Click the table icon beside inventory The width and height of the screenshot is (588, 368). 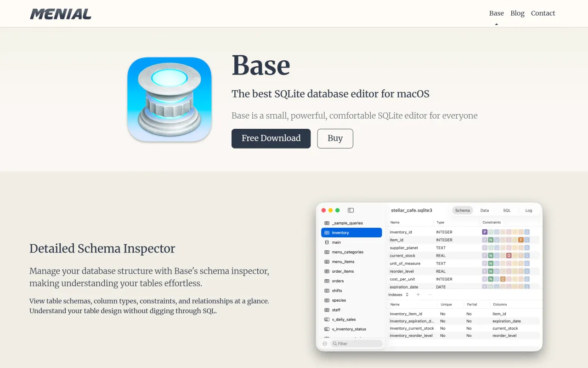coord(327,233)
